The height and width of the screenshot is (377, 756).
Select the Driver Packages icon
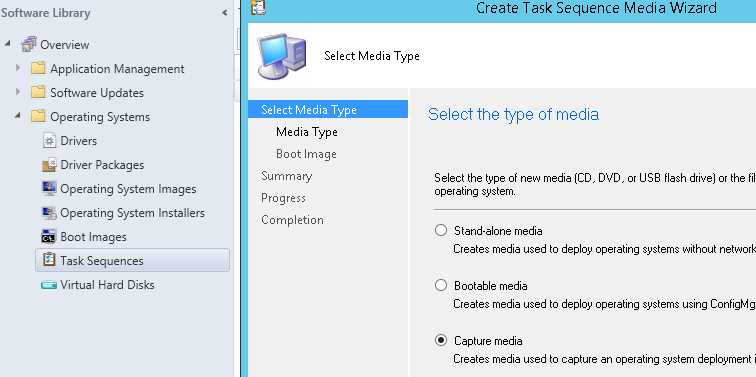(49, 165)
